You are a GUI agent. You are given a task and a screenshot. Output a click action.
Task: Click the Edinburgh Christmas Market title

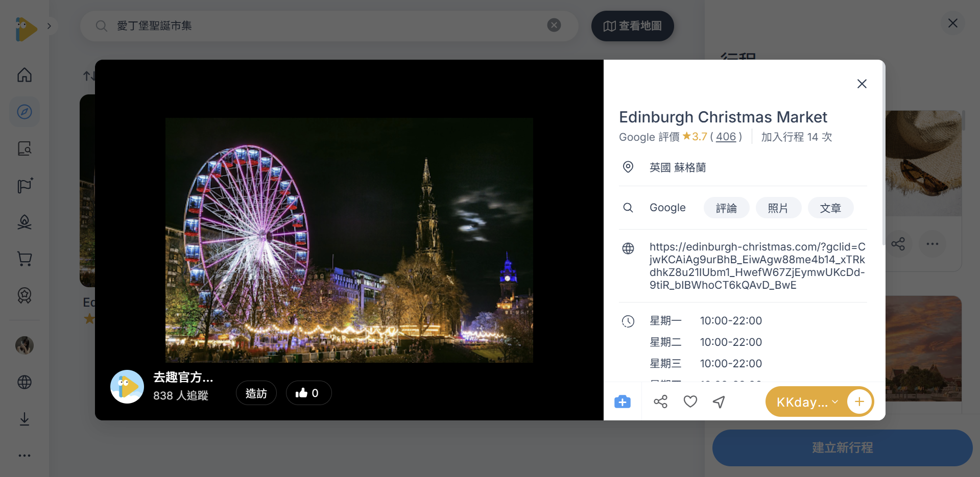[x=723, y=117]
